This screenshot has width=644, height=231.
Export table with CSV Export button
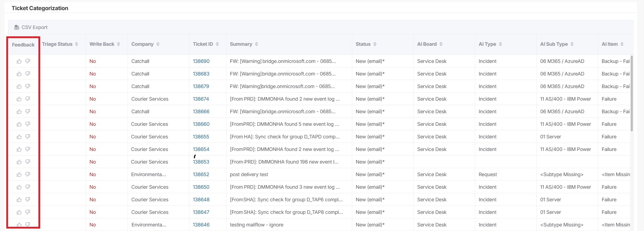point(31,27)
